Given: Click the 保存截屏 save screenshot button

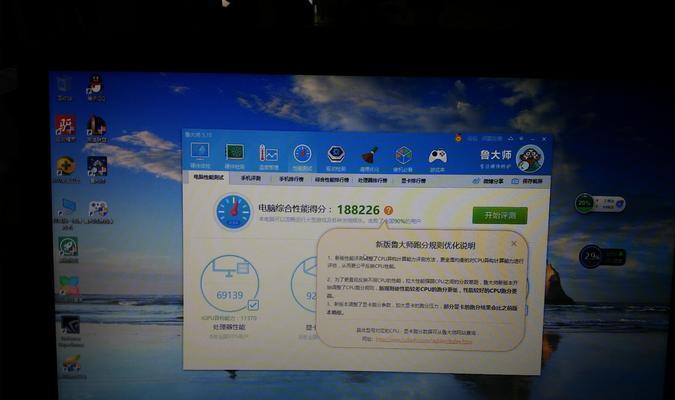Looking at the screenshot, I should 527,181.
